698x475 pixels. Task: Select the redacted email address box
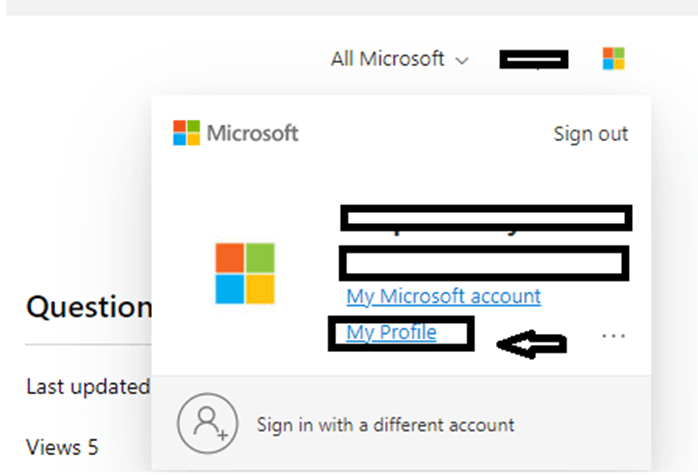click(x=484, y=263)
